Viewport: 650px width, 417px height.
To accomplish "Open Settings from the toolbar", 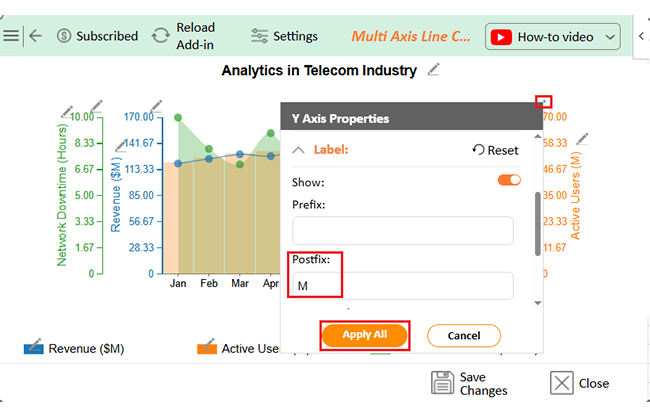I will click(x=284, y=36).
